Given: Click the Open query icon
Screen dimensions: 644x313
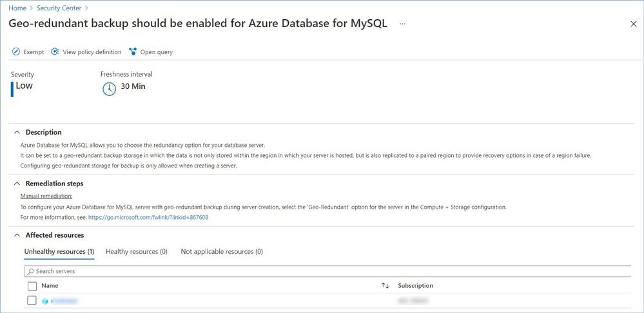Looking at the screenshot, I should (x=133, y=52).
